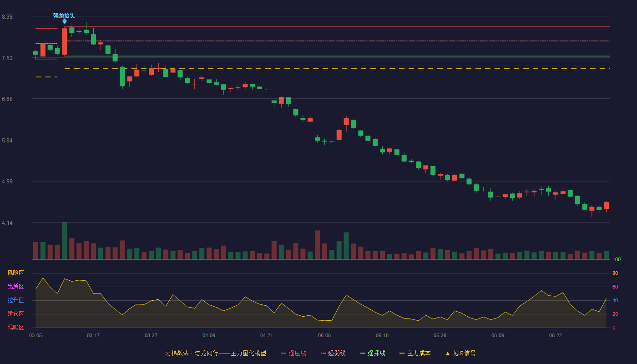Click the 03-17 date label
Image resolution: width=637 pixels, height=364 pixels.
(93, 335)
